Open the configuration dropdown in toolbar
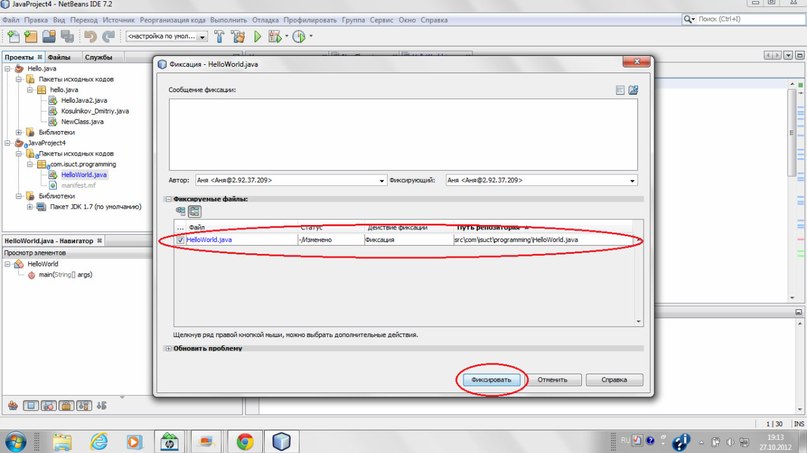Image resolution: width=807 pixels, height=453 pixels. [202, 37]
